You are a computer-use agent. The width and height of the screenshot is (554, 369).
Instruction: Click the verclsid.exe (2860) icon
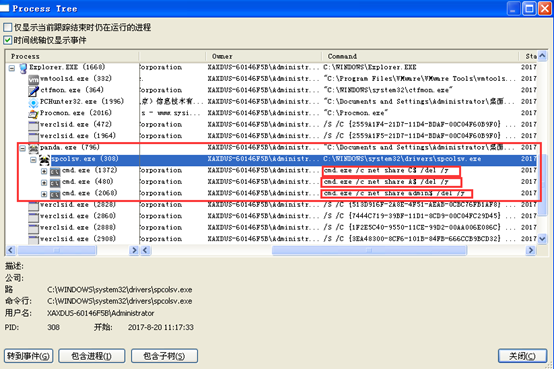tap(33, 217)
